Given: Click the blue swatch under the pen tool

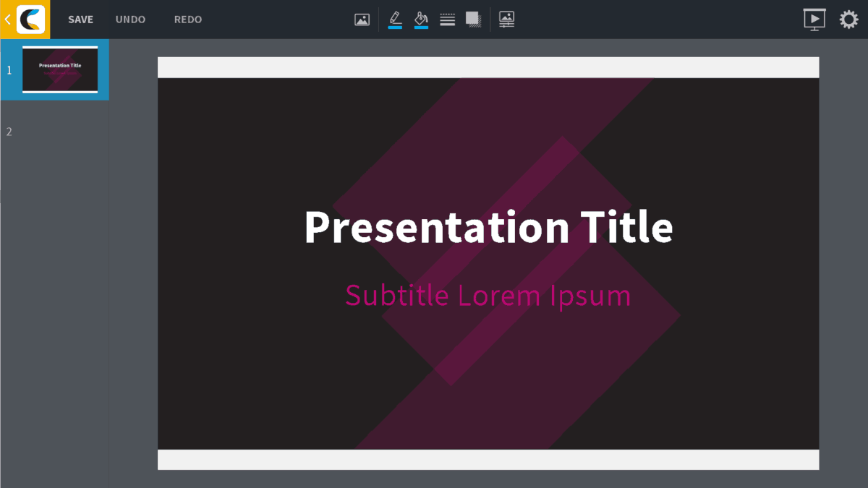Looking at the screenshot, I should pos(395,26).
